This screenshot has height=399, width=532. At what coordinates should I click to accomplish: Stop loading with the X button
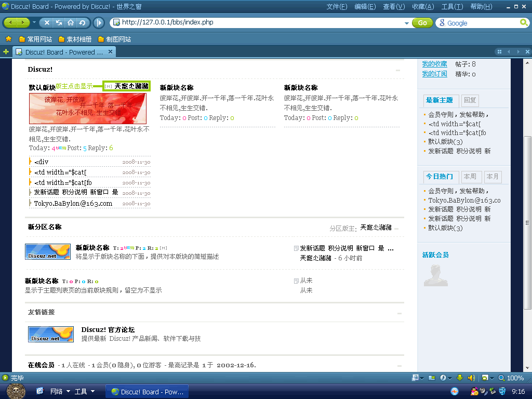[x=47, y=23]
